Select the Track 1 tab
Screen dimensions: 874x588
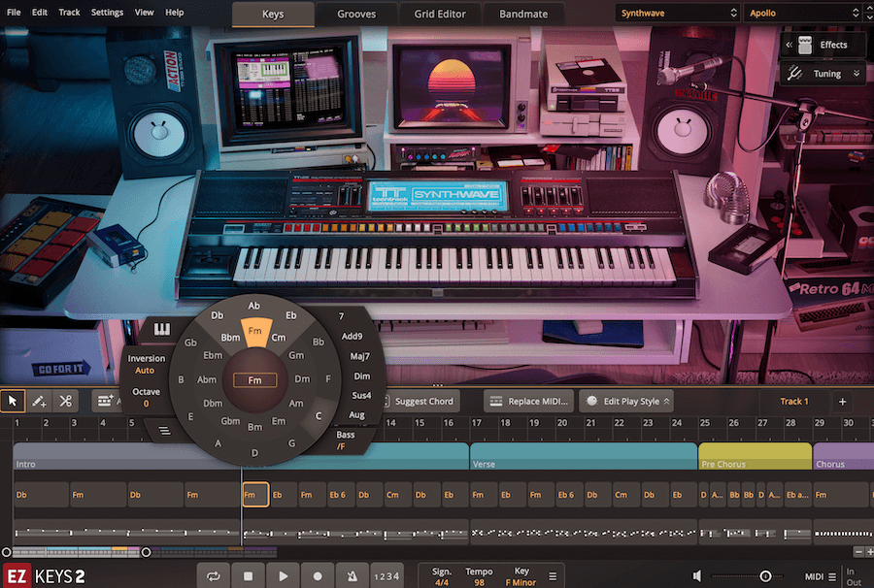[x=793, y=402]
